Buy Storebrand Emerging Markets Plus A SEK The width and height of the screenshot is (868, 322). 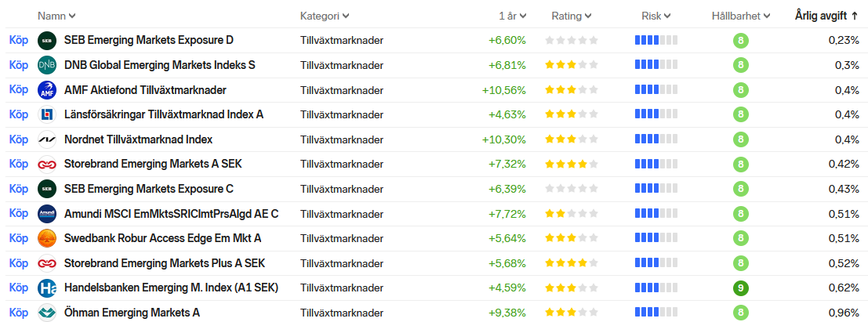18,263
